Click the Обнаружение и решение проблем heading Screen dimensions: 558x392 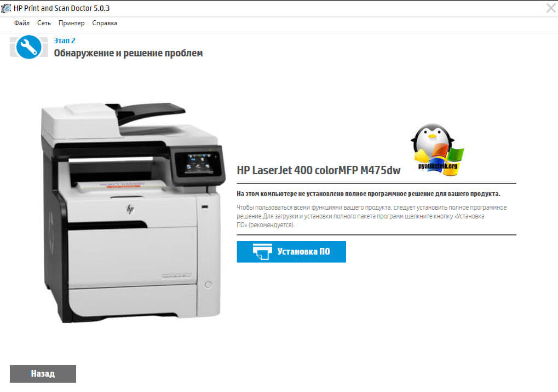tap(128, 53)
